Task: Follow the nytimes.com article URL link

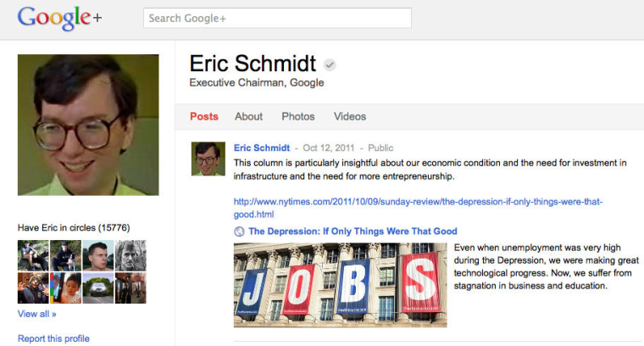Action: pyautogui.click(x=418, y=203)
